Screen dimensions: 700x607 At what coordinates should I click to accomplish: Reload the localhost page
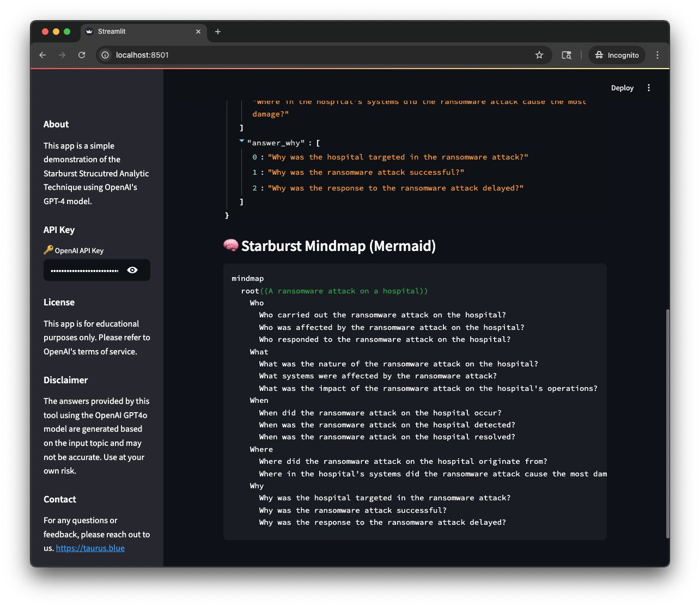click(82, 55)
